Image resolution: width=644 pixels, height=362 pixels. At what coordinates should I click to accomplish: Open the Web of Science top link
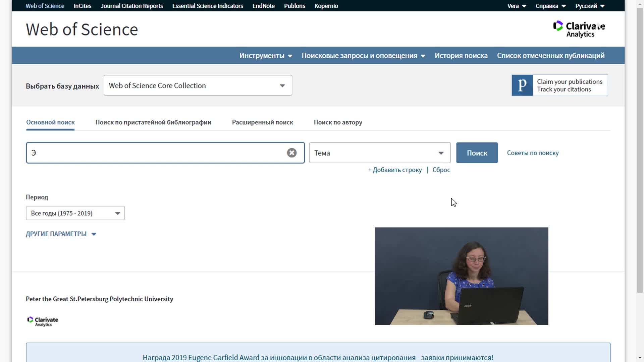pyautogui.click(x=45, y=6)
